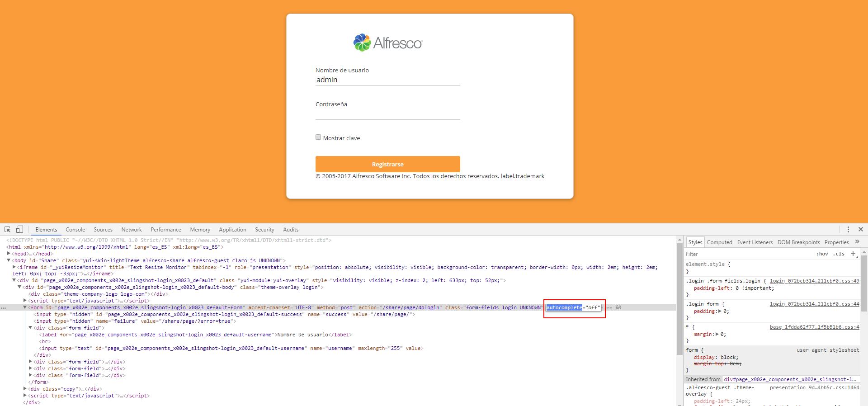
Task: Open the Console tab
Action: [x=75, y=230]
